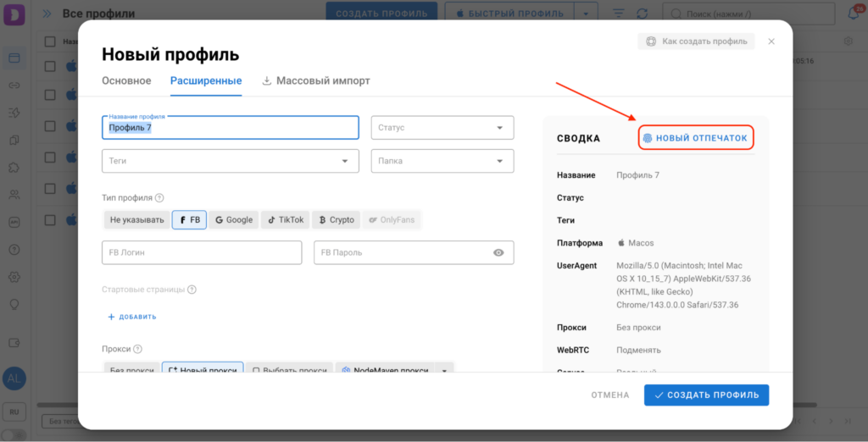
Task: Select the TikTok profile type
Action: (286, 220)
